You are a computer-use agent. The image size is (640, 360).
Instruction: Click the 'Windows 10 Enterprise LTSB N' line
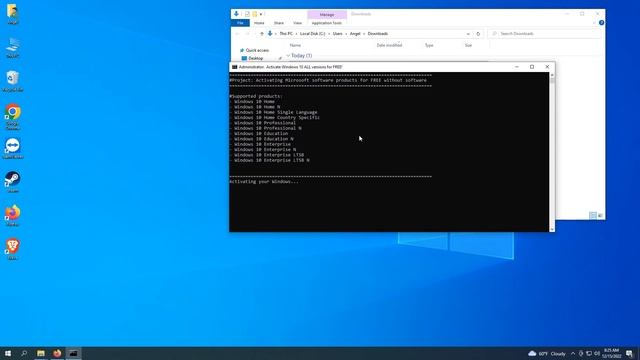[271, 160]
